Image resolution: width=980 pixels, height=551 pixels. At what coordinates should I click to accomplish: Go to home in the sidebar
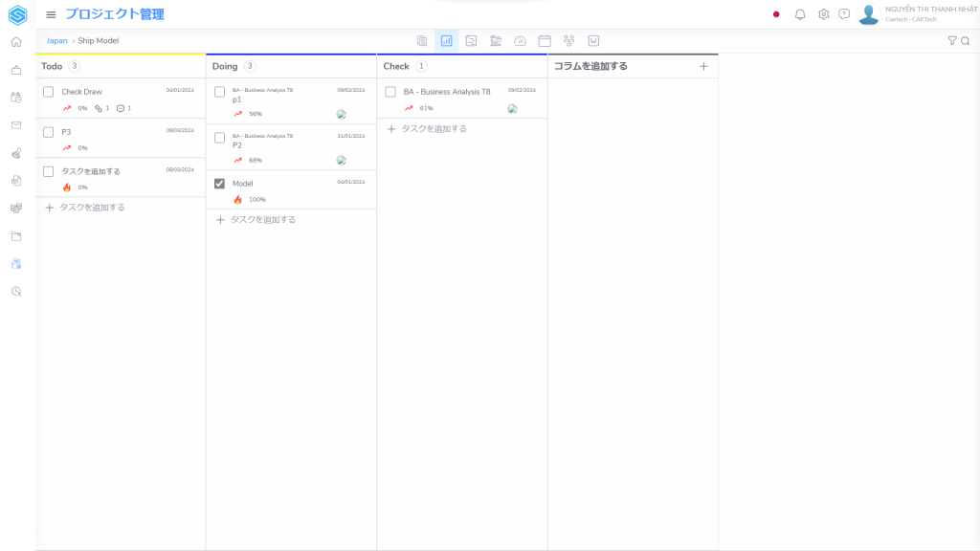pos(16,42)
